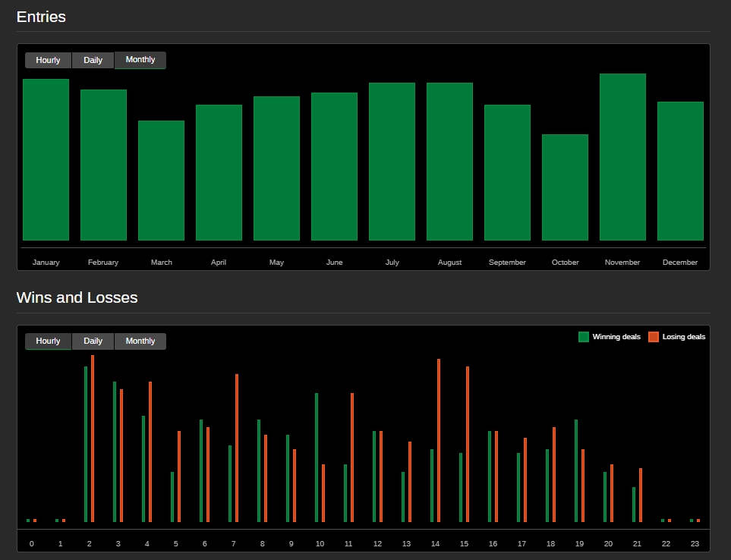Click the Losing deals legend label
This screenshot has height=560, width=731.
tap(683, 337)
